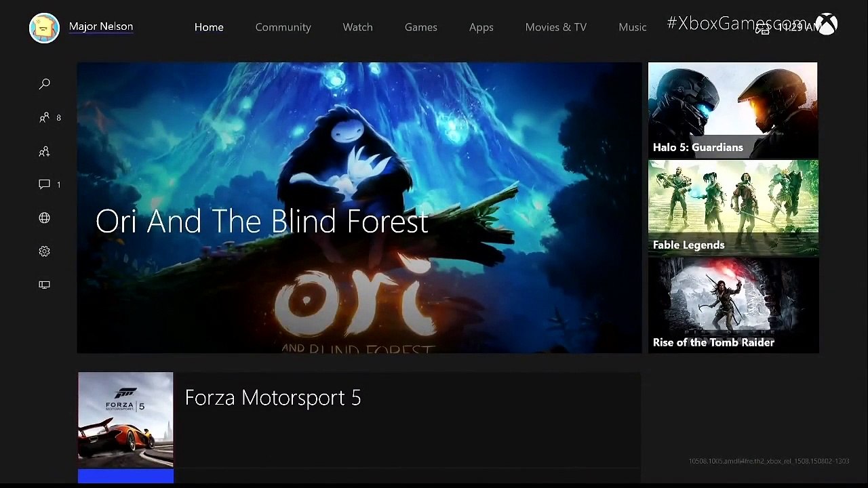Open the friends icon showing 8

click(45, 118)
